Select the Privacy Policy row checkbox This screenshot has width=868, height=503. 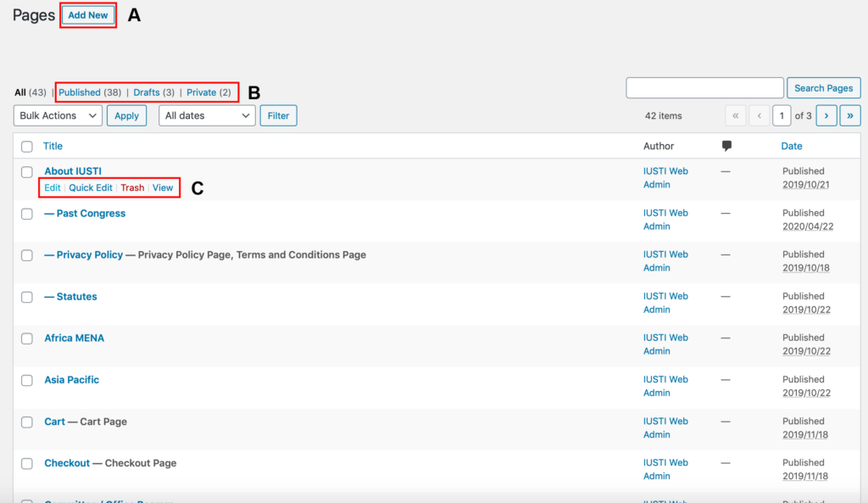(26, 255)
